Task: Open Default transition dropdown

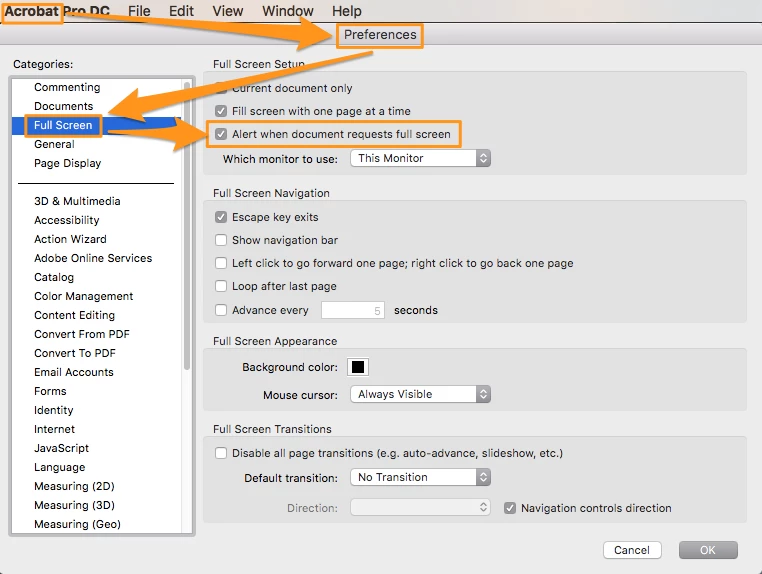Action: click(x=420, y=477)
